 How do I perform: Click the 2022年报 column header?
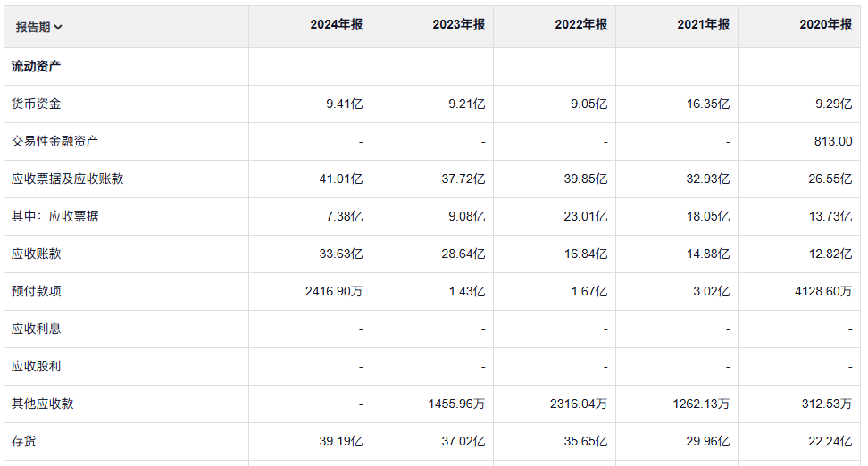pos(581,25)
